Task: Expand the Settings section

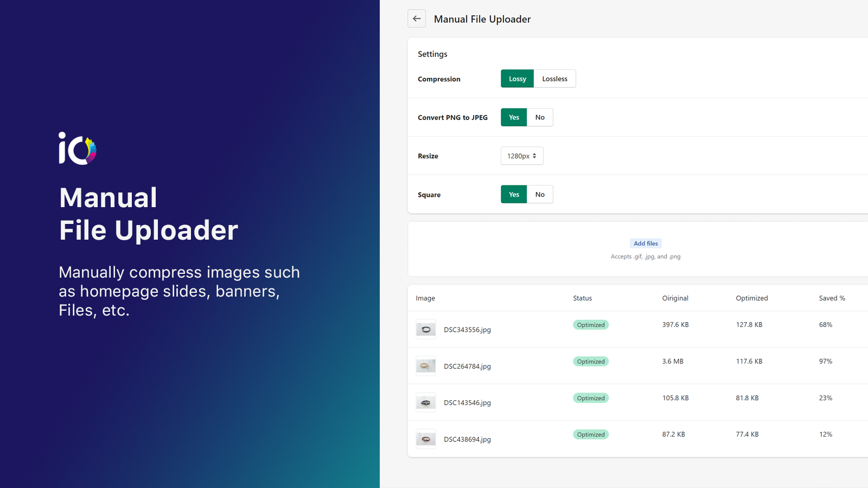Action: click(x=432, y=54)
